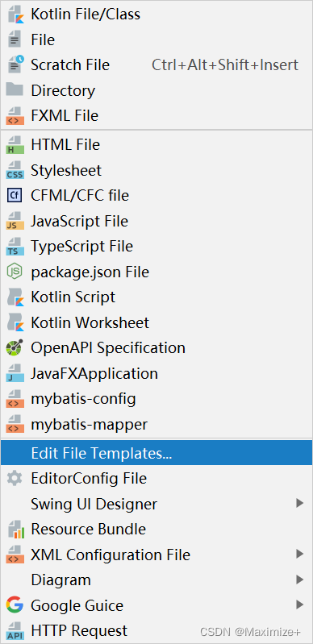Expand the Diagram submenu arrow
The width and height of the screenshot is (313, 644).
pos(300,580)
